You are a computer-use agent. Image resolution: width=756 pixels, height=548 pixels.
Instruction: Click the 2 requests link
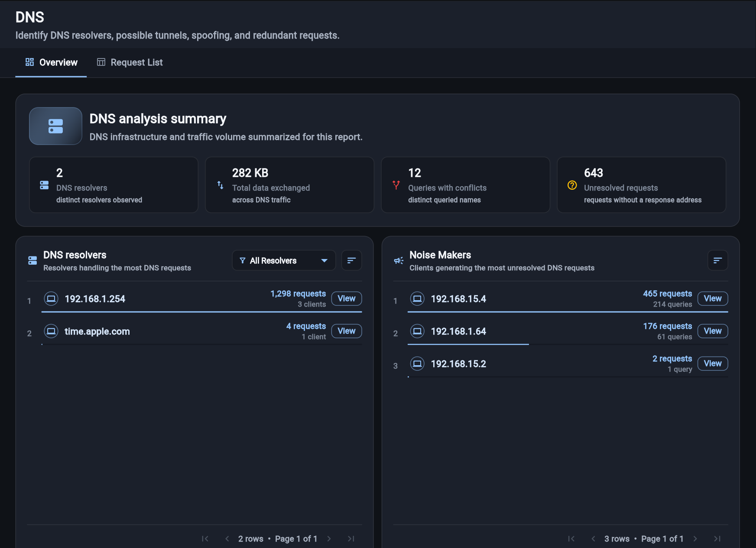(672, 359)
